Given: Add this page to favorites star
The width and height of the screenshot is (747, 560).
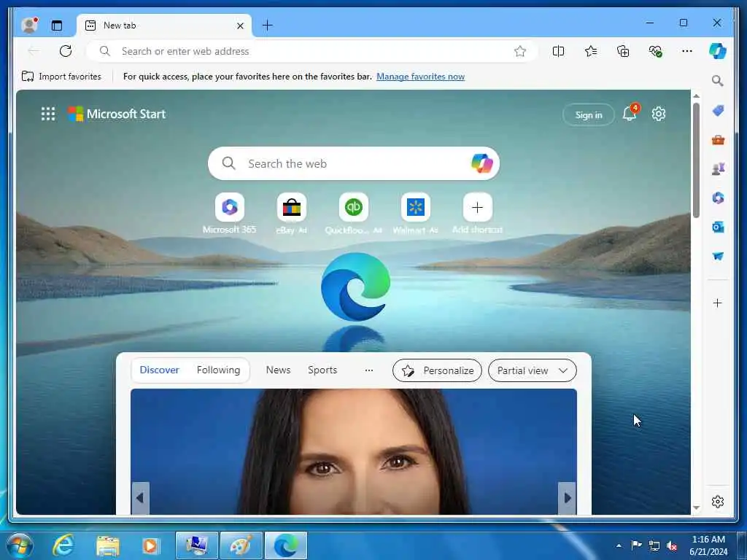Looking at the screenshot, I should pyautogui.click(x=519, y=51).
